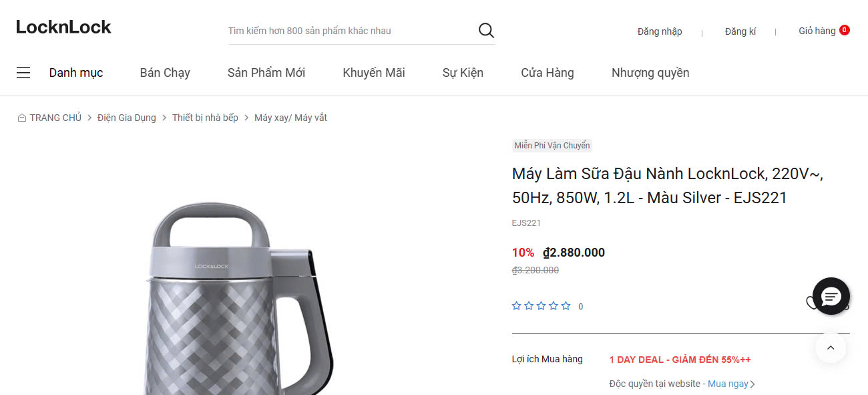Screen dimensions: 868x395
Task: Click the home icon in breadcrumb
Action: (x=22, y=118)
